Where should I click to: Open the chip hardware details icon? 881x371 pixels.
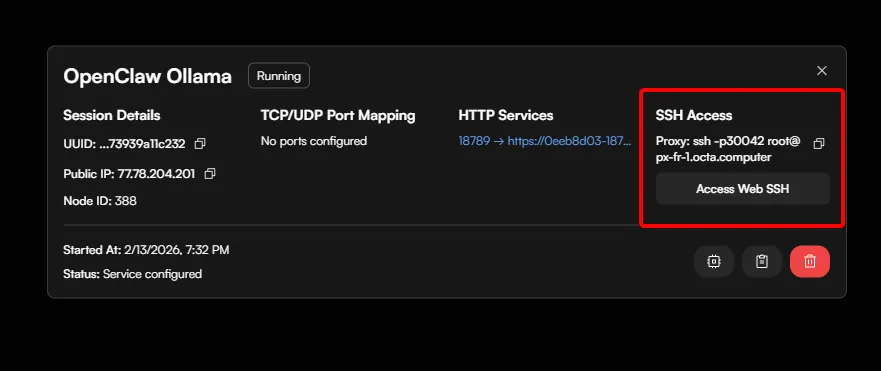click(x=714, y=261)
